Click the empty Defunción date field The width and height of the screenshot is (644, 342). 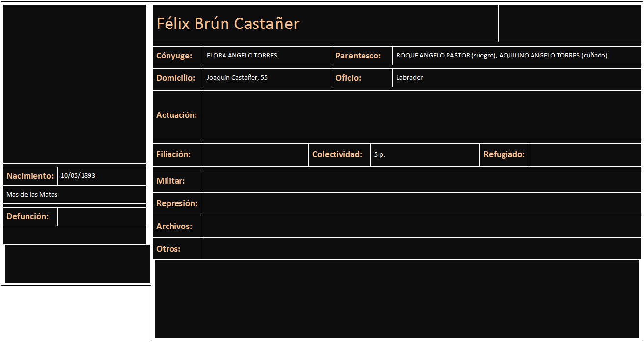(102, 217)
